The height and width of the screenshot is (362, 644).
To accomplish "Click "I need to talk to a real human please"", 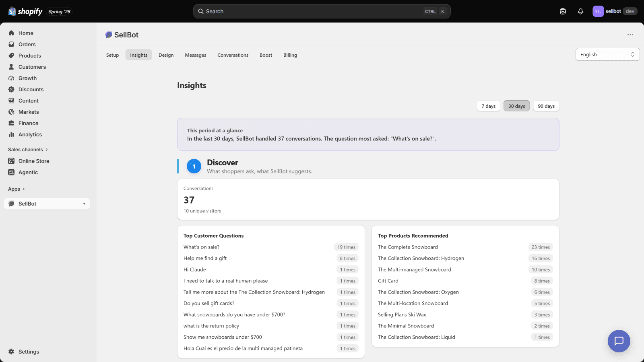I will point(225,281).
